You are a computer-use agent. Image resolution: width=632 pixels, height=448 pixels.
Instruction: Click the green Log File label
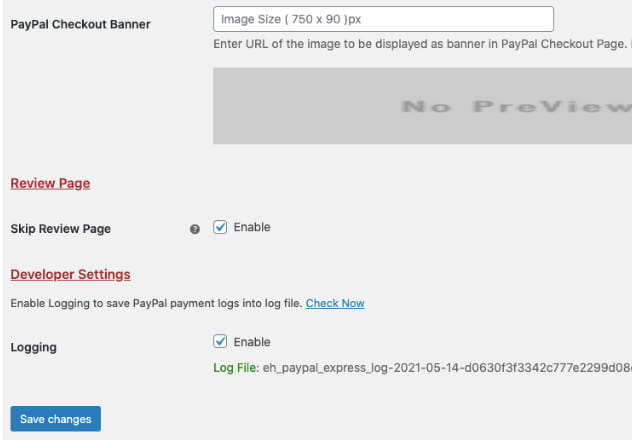(x=235, y=368)
